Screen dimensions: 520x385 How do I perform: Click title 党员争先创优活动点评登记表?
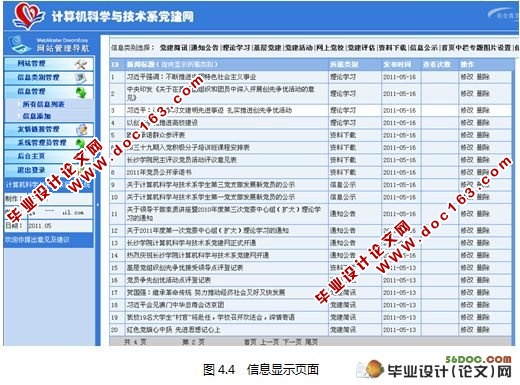[169, 280]
